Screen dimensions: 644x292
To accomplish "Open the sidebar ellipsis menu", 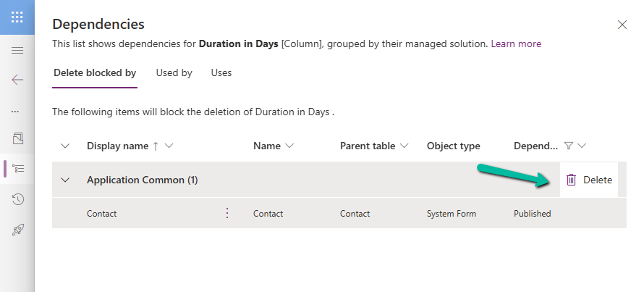I will 15,112.
